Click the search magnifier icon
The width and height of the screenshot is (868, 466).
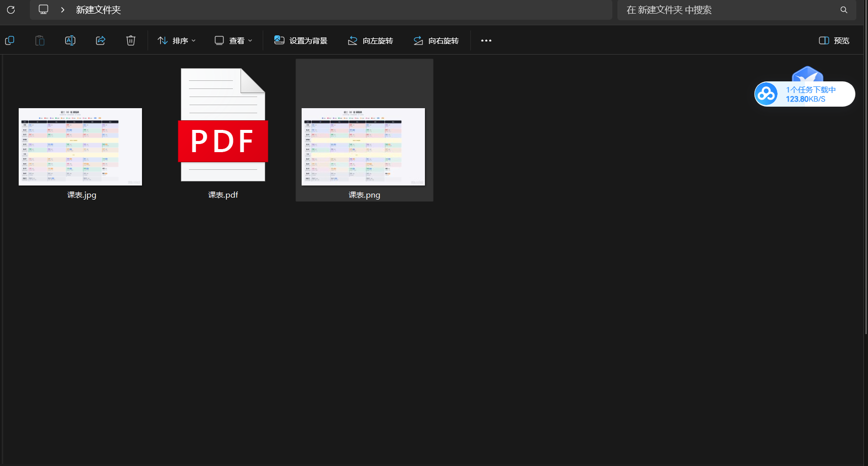(844, 10)
